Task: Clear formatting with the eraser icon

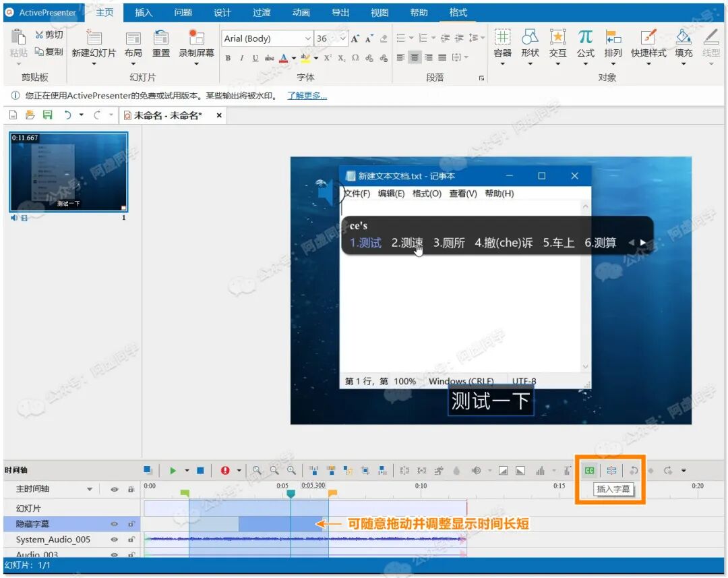Action: [383, 38]
